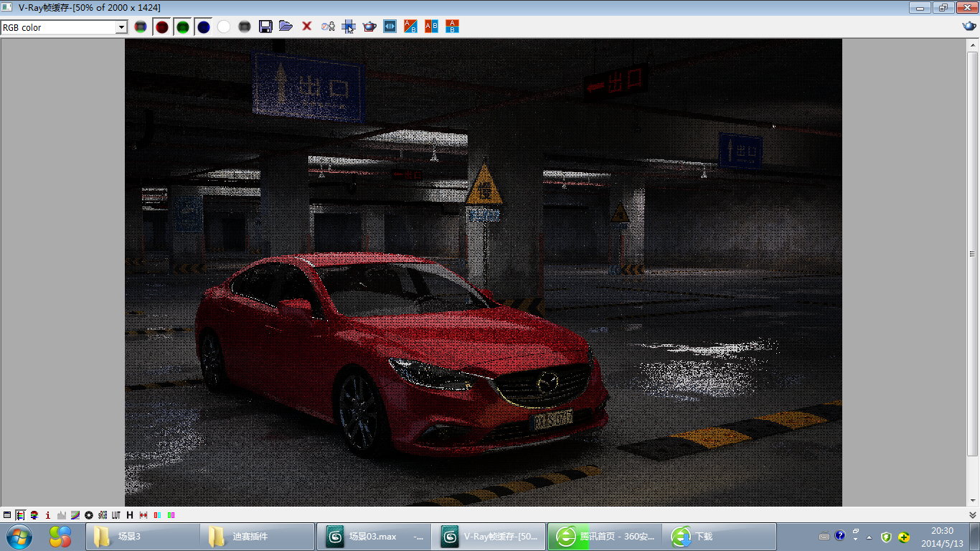Screen dimensions: 980x551
Task: Switch to 场景03.max taskbar window
Action: [x=373, y=537]
